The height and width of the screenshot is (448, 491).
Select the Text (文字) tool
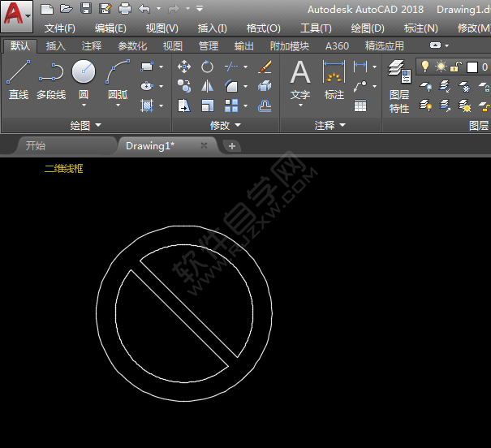300,80
